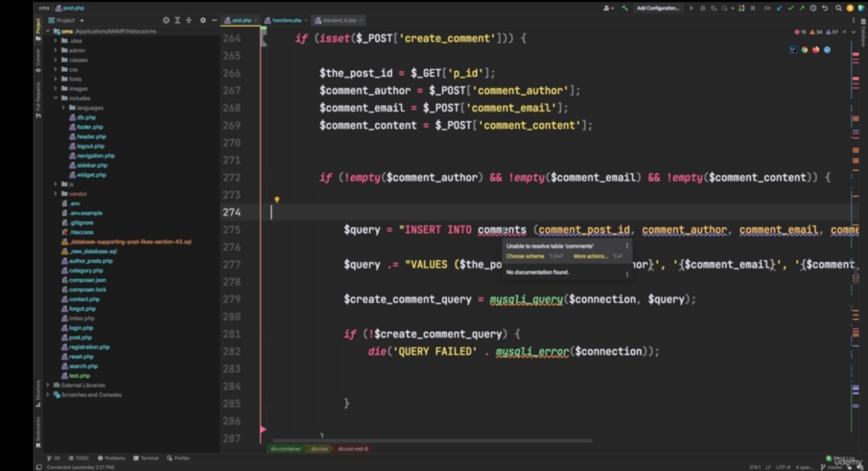This screenshot has width=868, height=471.
Task: Expand the admin folder
Action: (55, 50)
